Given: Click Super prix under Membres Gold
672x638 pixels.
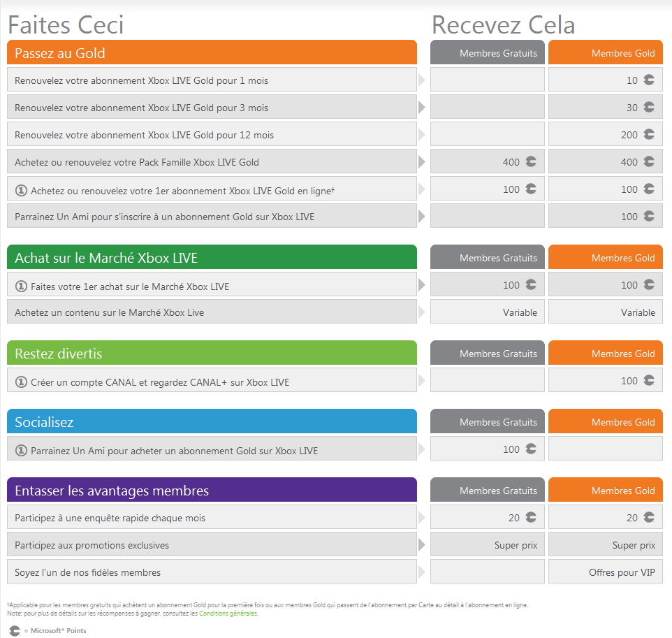Looking at the screenshot, I should pos(634,545).
